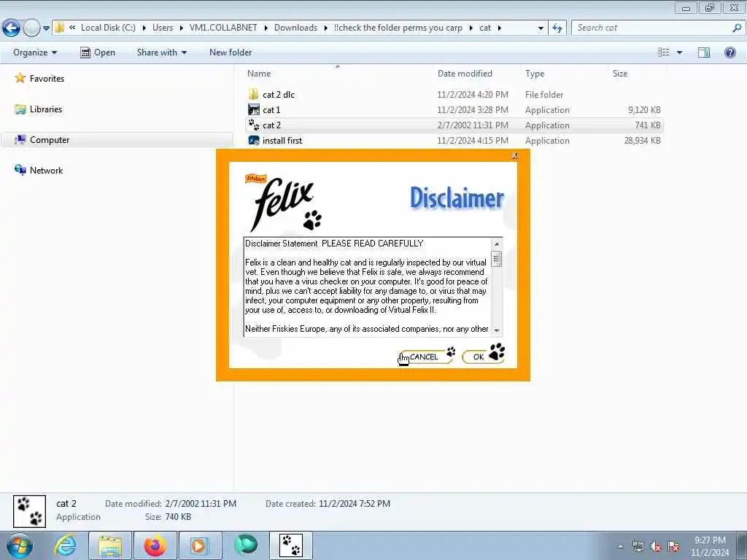Click the search magnifier icon
The height and width of the screenshot is (560, 747).
click(737, 28)
